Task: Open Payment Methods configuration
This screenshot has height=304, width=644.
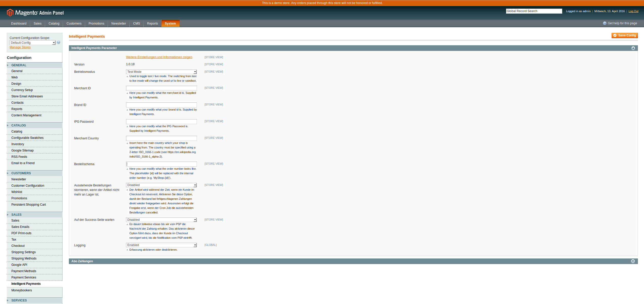Action: [x=34, y=271]
